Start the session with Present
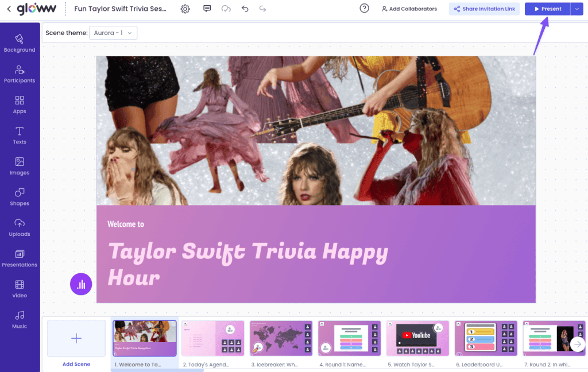The width and height of the screenshot is (588, 372). (547, 9)
